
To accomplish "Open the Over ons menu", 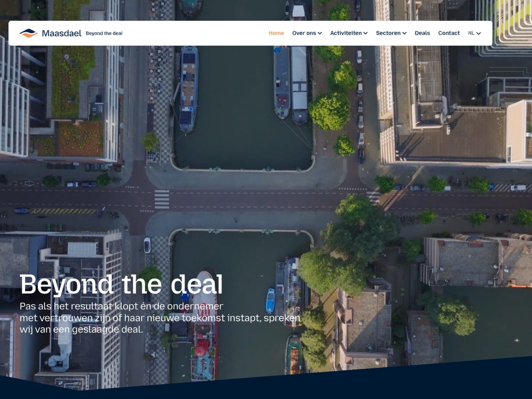I will click(x=304, y=33).
